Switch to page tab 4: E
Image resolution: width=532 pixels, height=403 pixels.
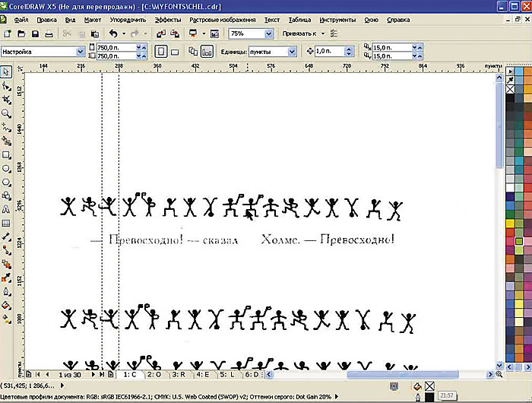coord(203,374)
